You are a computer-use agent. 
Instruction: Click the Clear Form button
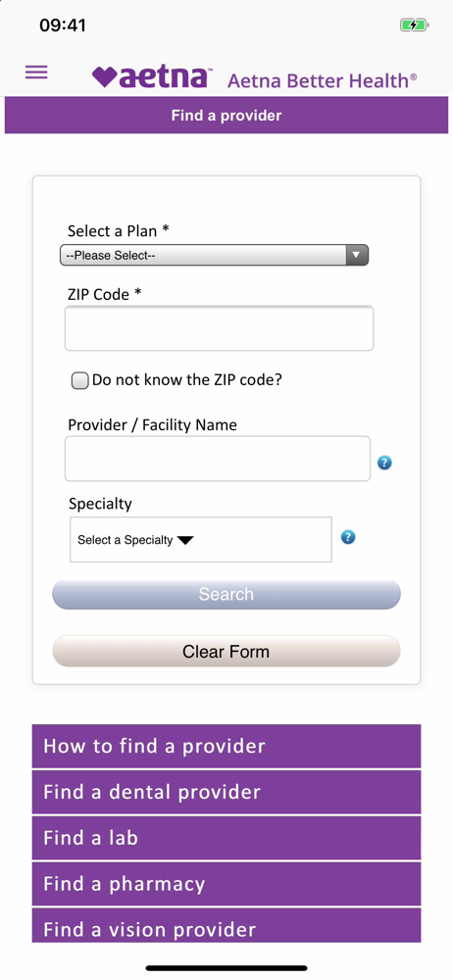click(226, 652)
